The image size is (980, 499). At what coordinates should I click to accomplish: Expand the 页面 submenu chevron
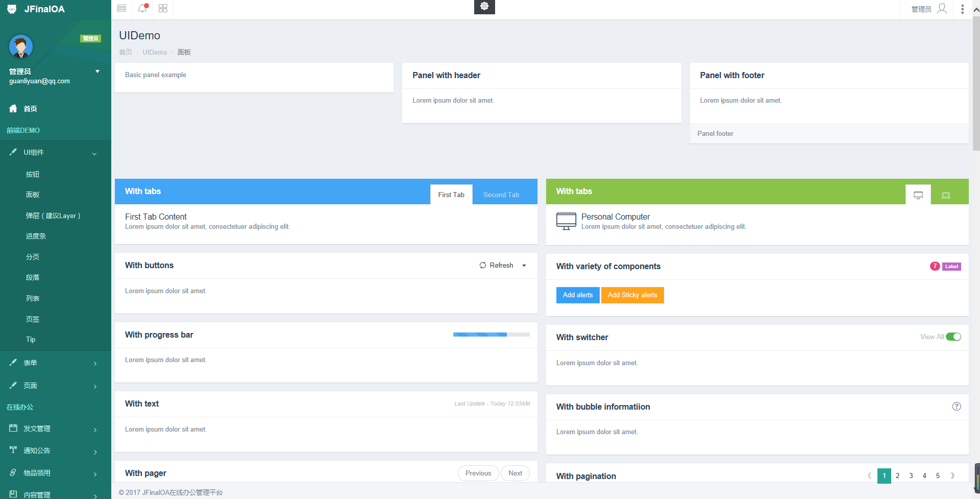(x=95, y=387)
